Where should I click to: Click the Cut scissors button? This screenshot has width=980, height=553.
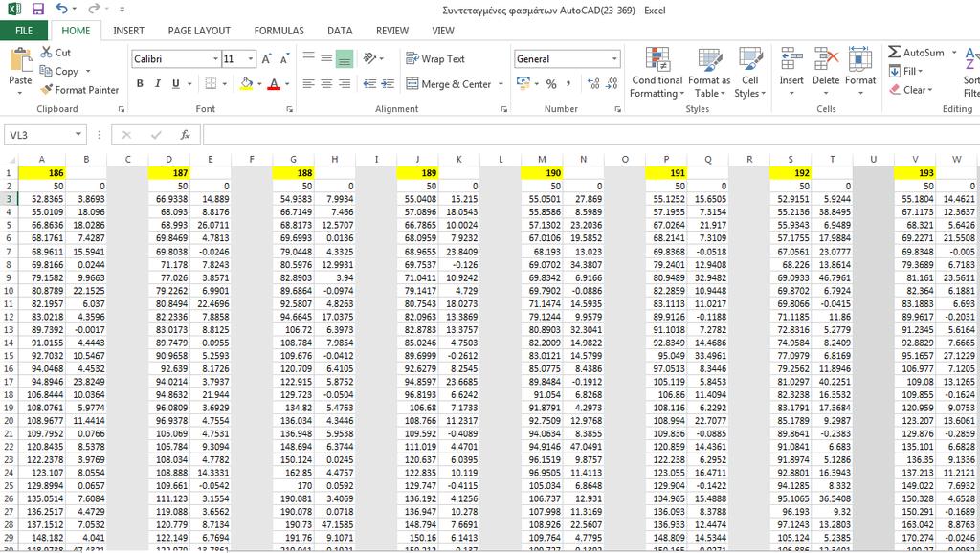coord(56,53)
